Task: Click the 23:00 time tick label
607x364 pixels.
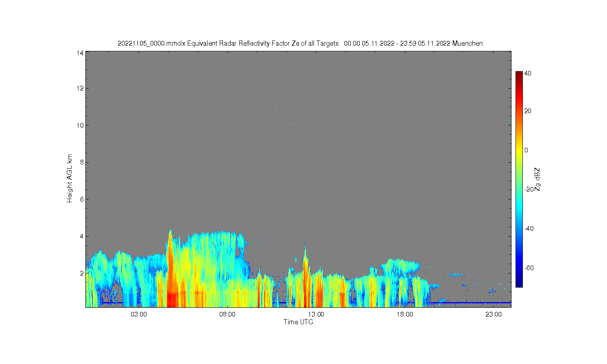Action: (494, 314)
